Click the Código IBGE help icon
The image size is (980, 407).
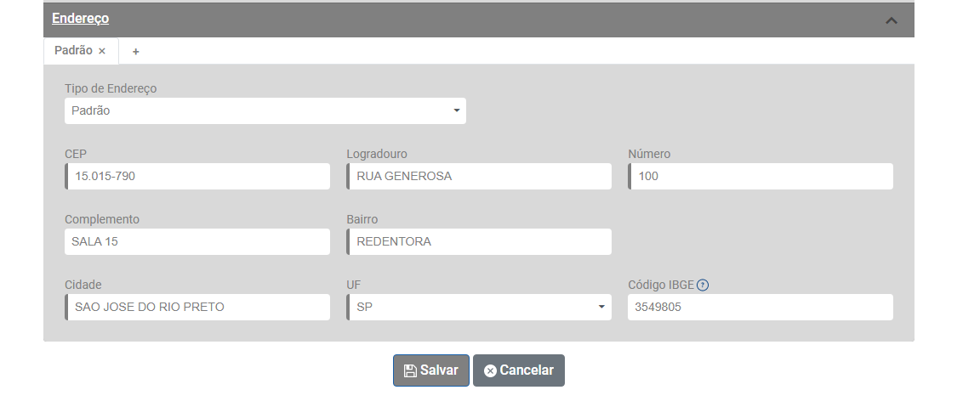[x=702, y=285]
